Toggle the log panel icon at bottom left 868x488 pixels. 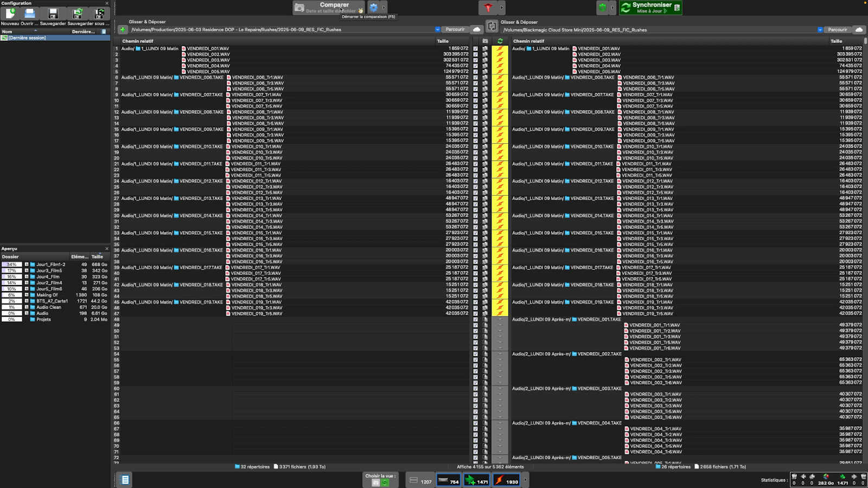coord(125,479)
